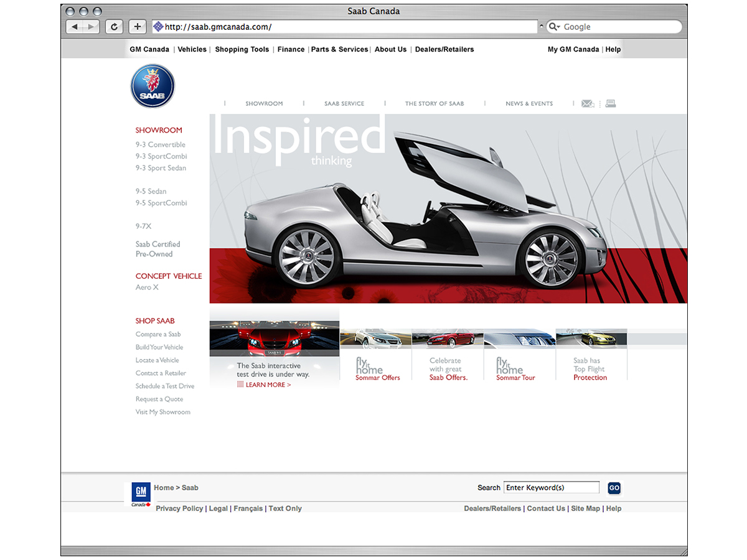Click the round Saab griffin logo
747x560 pixels.
153,86
